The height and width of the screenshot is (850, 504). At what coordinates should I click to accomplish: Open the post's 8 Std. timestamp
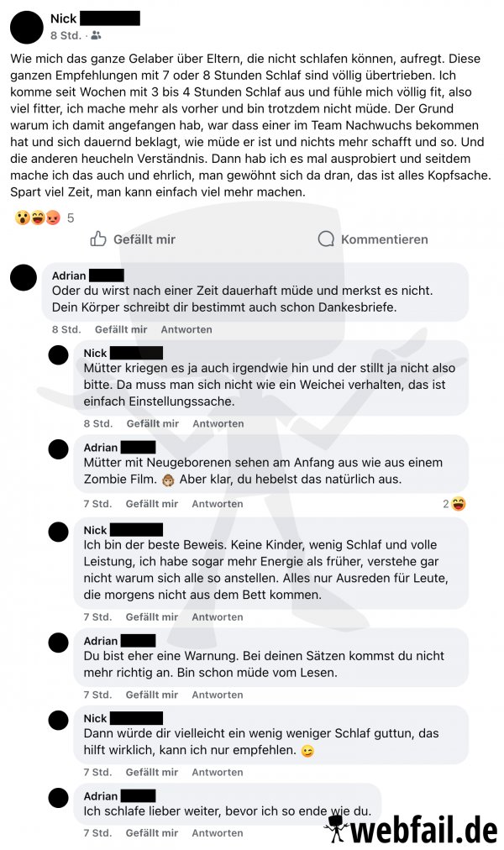[66, 35]
